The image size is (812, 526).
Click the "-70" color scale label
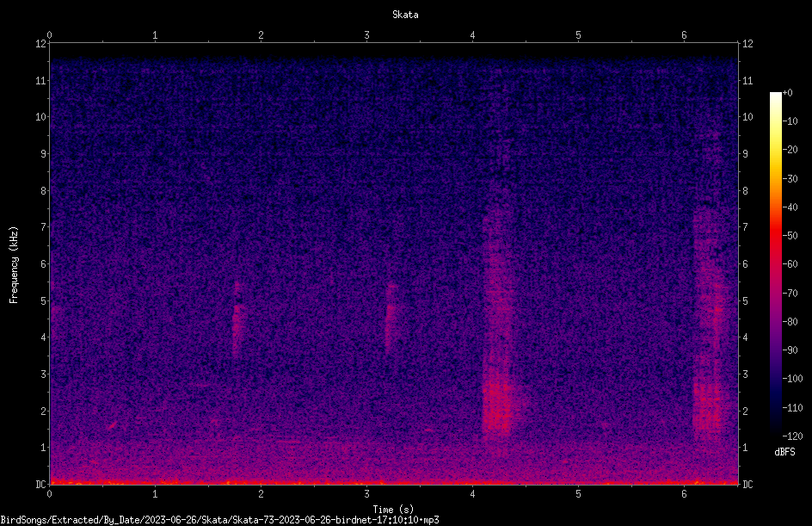790,294
